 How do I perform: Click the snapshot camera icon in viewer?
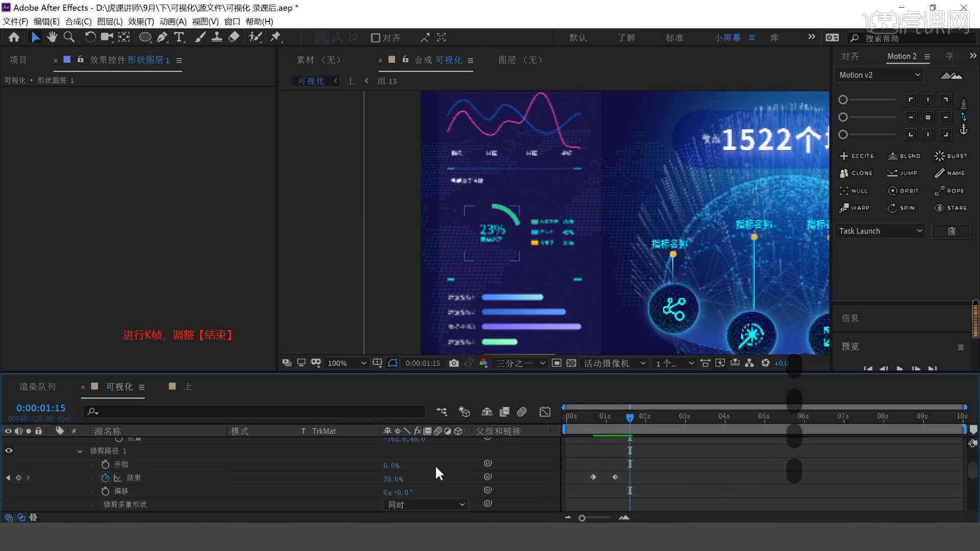coord(454,363)
